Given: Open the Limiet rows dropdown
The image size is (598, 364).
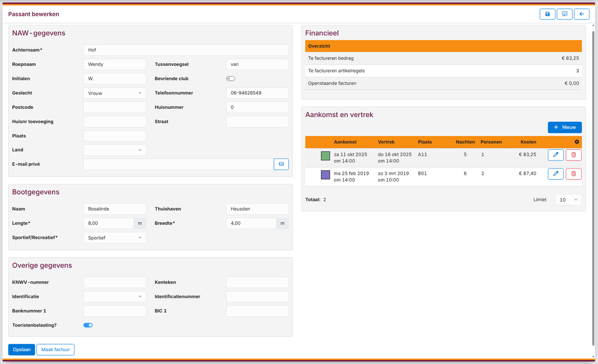Looking at the screenshot, I should point(568,200).
